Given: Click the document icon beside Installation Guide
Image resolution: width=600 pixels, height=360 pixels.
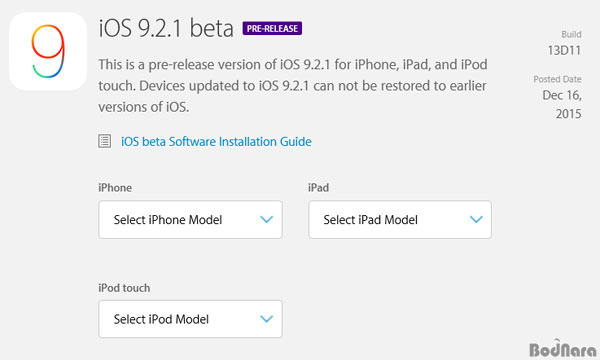Looking at the screenshot, I should point(104,141).
